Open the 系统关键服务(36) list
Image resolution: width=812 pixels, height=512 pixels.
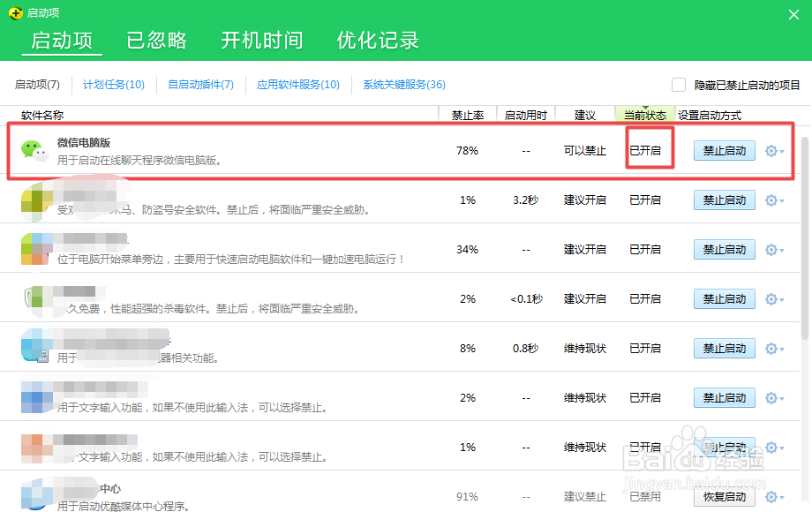[x=406, y=85]
